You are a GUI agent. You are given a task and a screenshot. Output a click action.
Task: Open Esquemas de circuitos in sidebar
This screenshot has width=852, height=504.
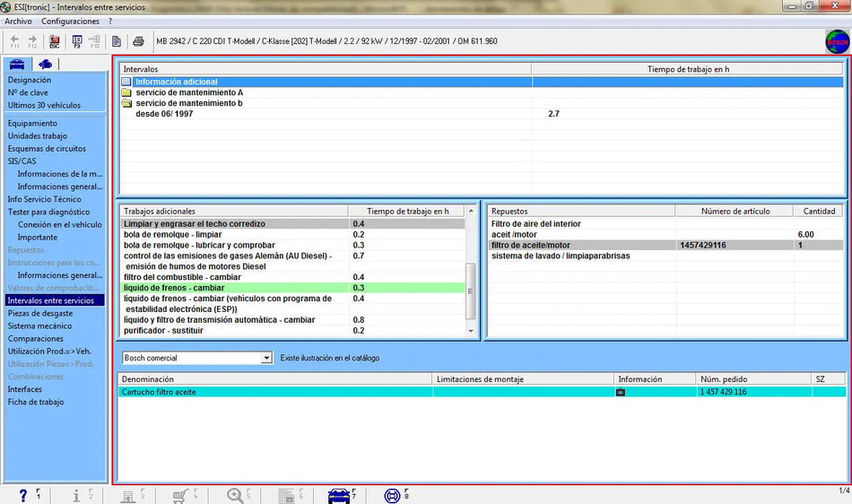click(47, 149)
